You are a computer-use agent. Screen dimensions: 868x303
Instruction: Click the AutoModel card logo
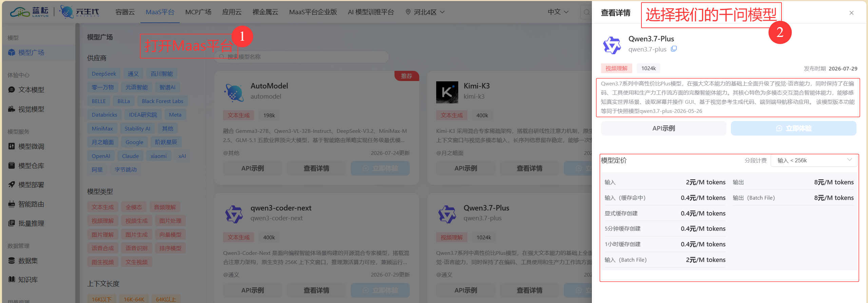(234, 92)
